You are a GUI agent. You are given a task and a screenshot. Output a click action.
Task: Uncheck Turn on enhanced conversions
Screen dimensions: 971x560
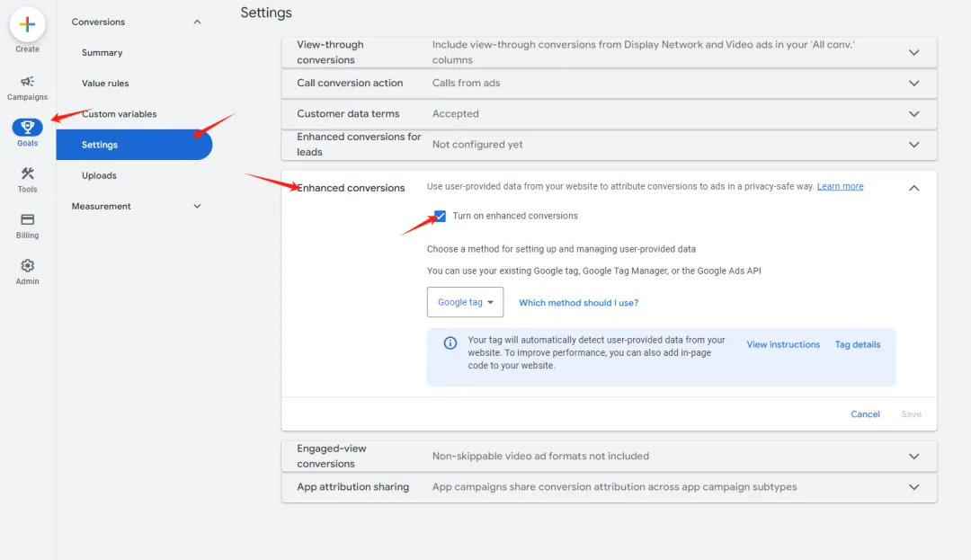(440, 216)
